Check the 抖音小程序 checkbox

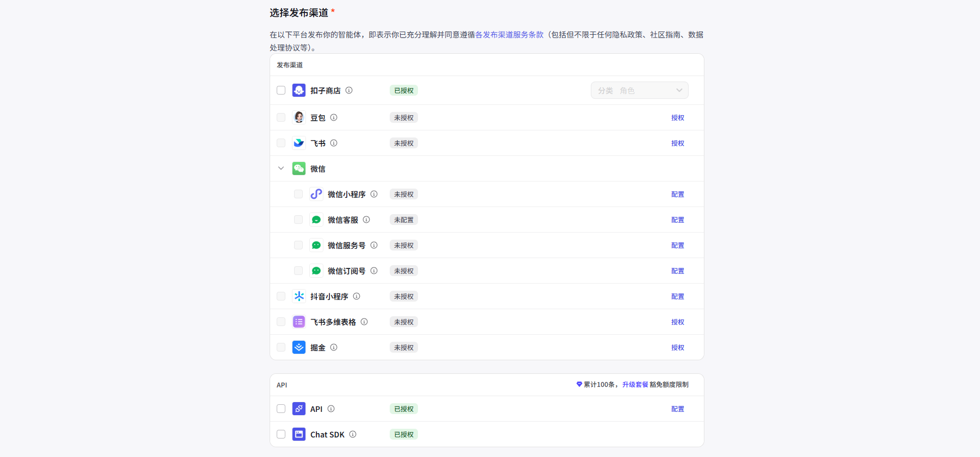[281, 296]
